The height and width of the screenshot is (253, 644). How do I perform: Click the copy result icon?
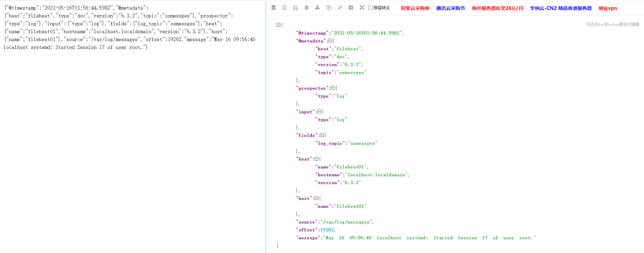coord(329,8)
